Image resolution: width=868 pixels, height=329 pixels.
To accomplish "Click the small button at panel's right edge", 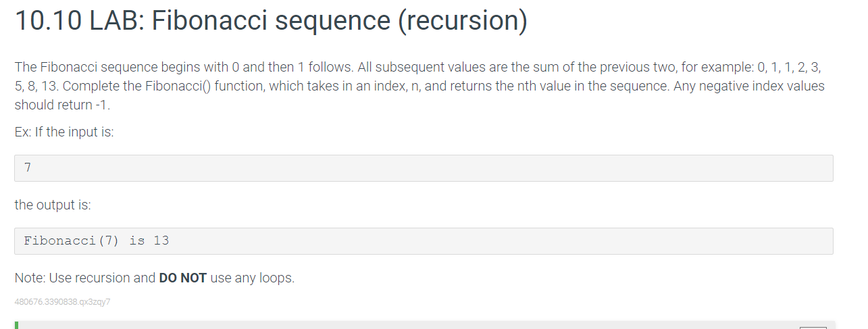I will click(813, 327).
